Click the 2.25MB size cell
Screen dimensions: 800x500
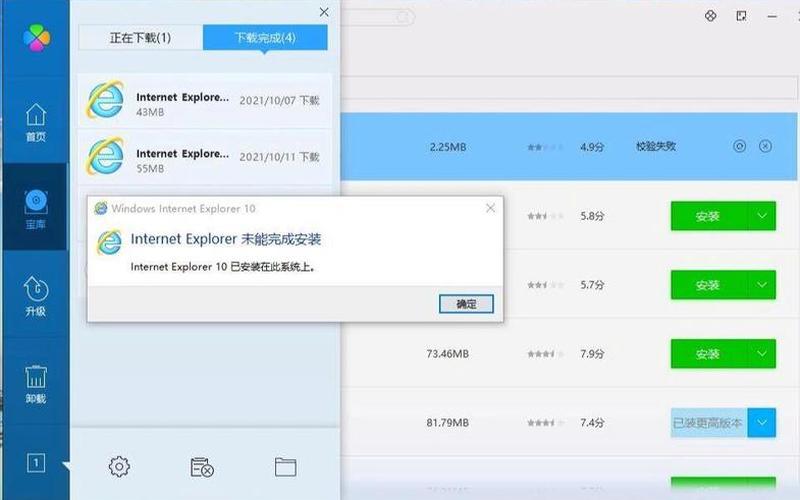(447, 147)
